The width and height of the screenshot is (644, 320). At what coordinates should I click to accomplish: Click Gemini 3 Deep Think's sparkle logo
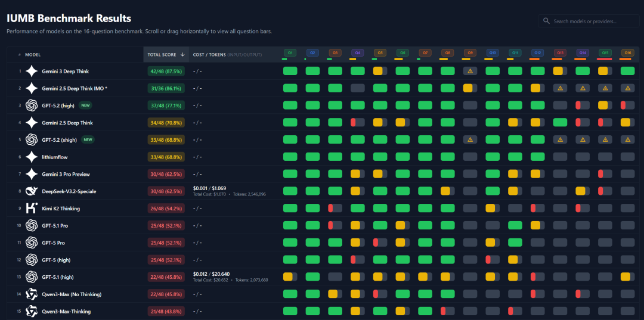(x=32, y=72)
